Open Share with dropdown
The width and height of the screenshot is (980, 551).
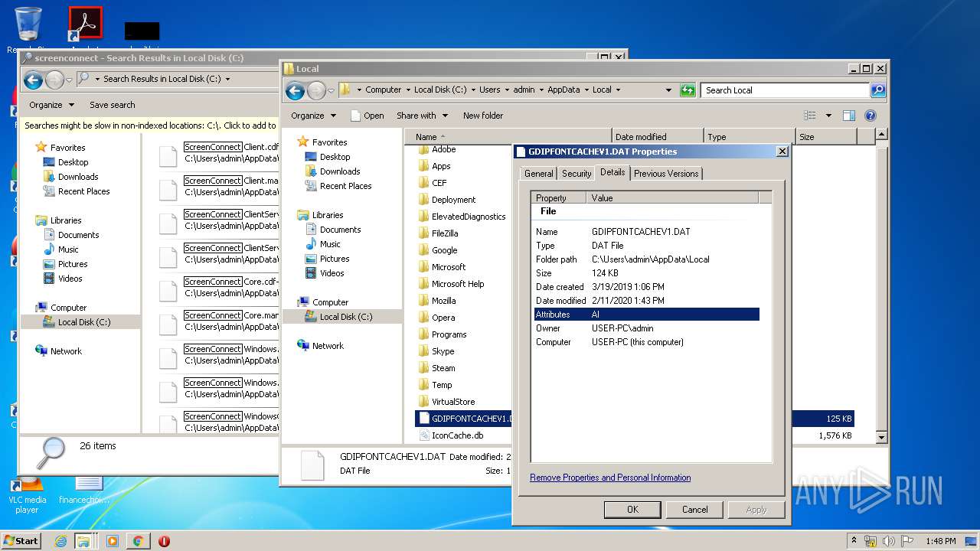(x=421, y=116)
